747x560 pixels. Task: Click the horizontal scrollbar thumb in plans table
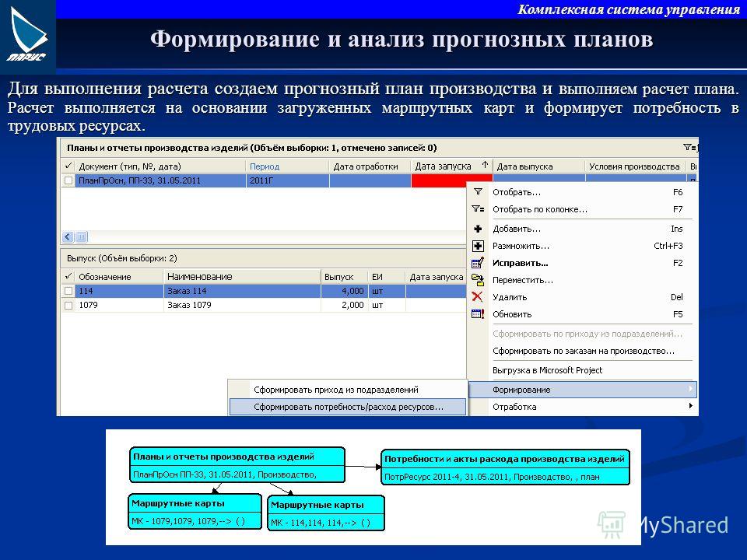pos(82,236)
